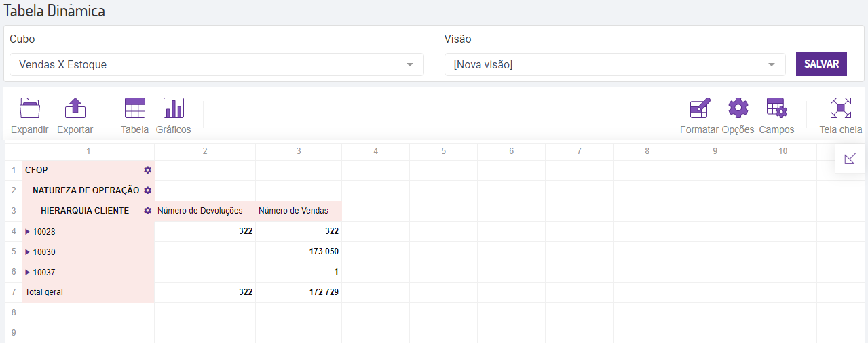Open Natureza de Operação field settings gear
Image resolution: width=868 pixels, height=343 pixels.
[147, 190]
